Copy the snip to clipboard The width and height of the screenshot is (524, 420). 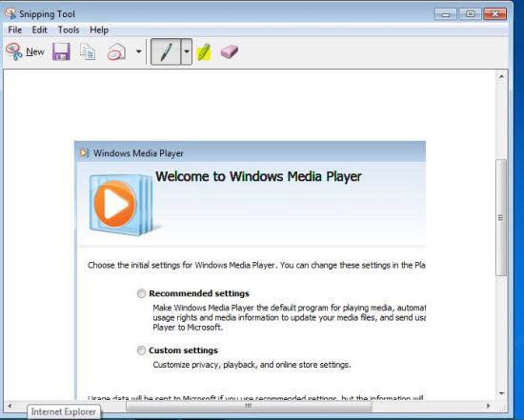[88, 52]
